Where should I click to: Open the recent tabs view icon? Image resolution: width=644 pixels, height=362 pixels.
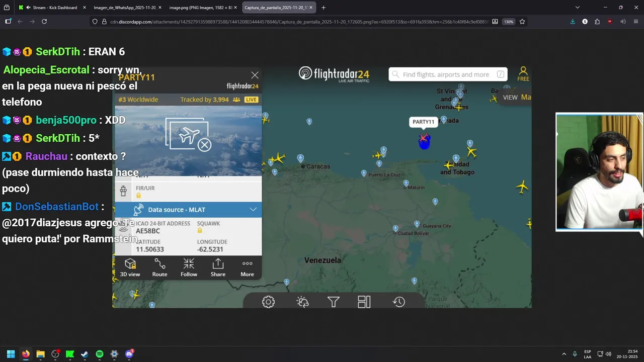pos(7,8)
